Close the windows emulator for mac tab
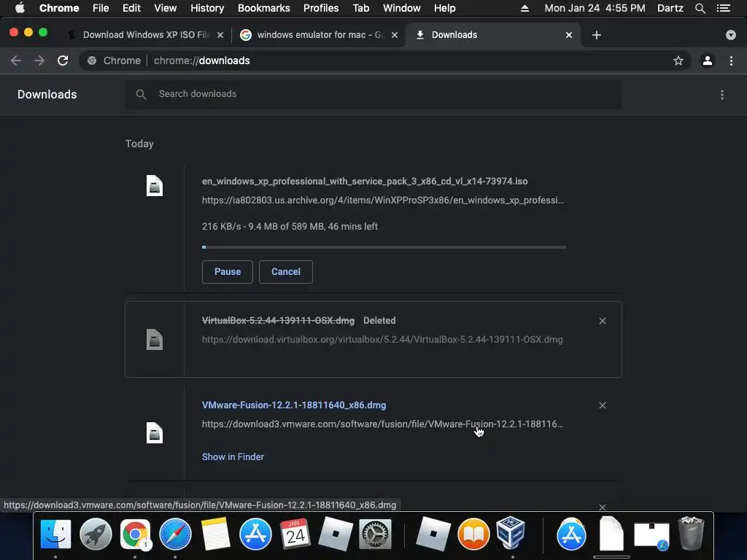Image resolution: width=747 pixels, height=560 pixels. point(395,35)
